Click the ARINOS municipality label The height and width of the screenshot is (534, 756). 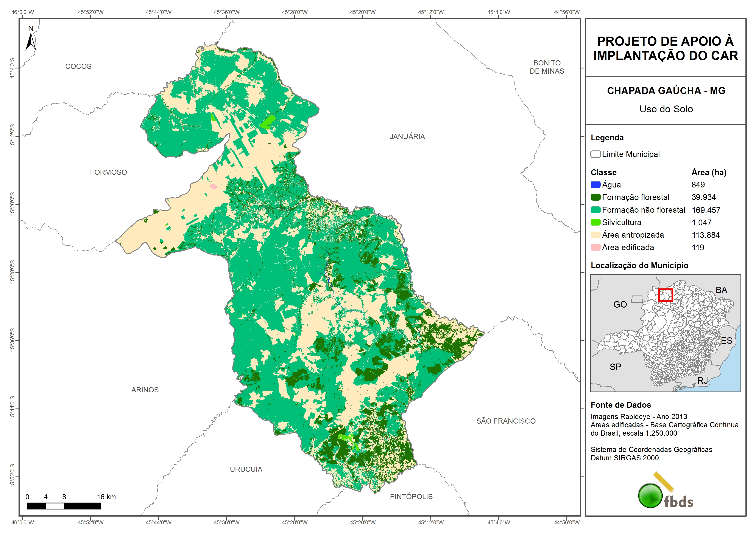145,390
